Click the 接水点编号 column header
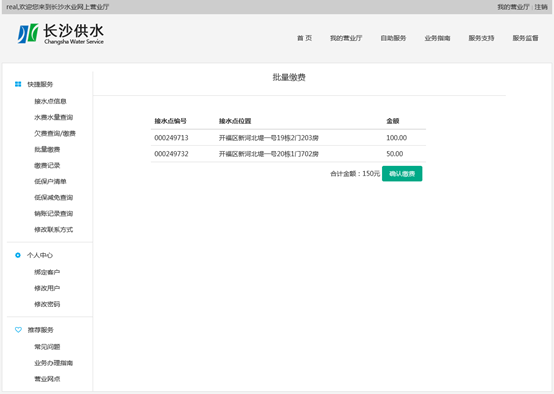This screenshot has width=554, height=394. point(170,121)
